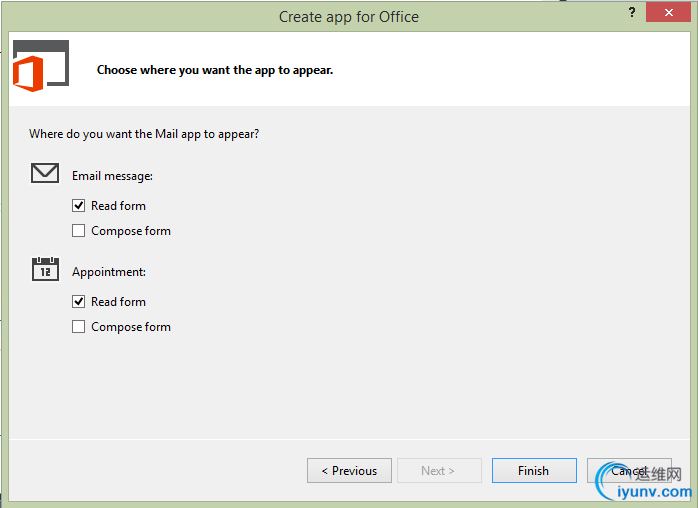Enable Compose form under Appointment
This screenshot has width=698, height=508.
pos(79,327)
